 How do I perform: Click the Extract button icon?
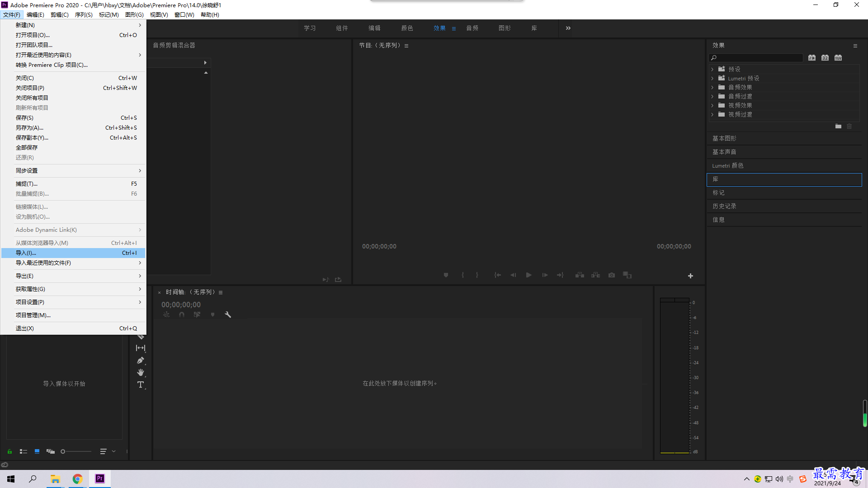596,275
